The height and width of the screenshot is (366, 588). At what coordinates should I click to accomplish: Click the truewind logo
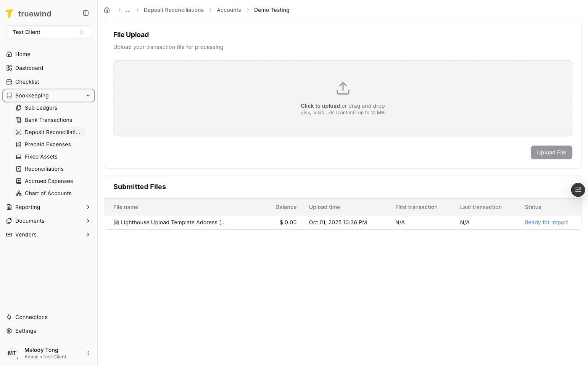[29, 13]
